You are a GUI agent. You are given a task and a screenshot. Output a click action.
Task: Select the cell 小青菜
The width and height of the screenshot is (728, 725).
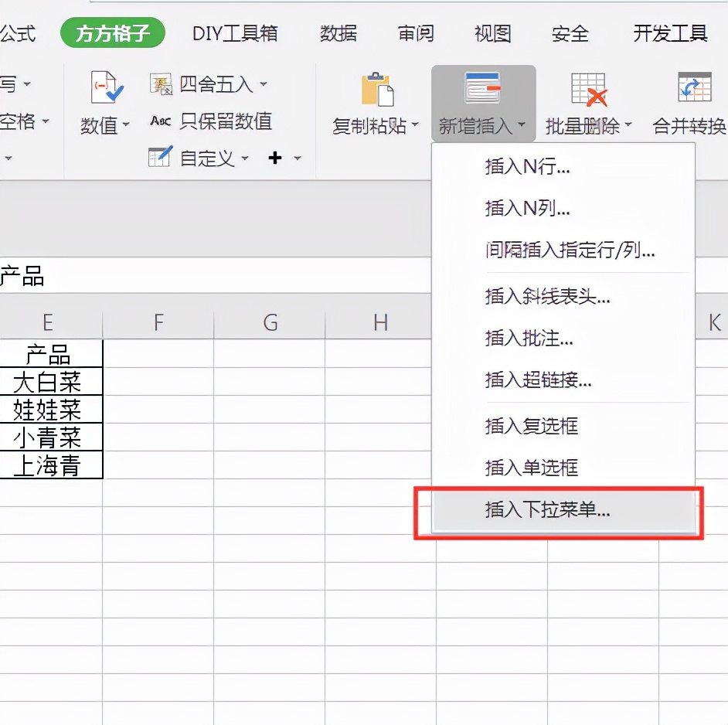50,437
